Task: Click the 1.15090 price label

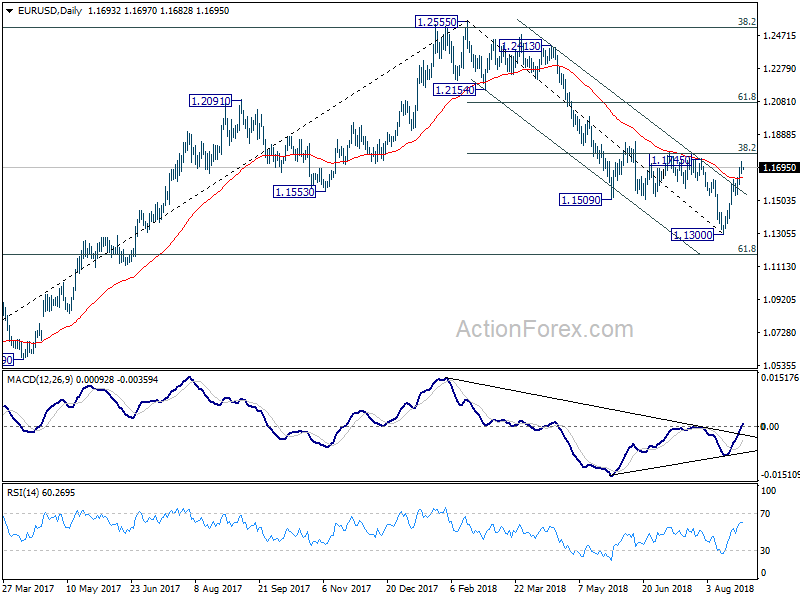Action: tap(581, 200)
